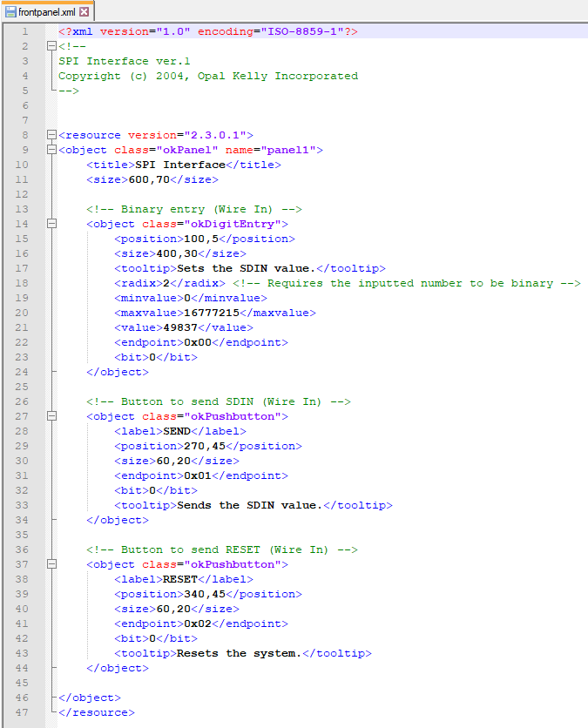Image resolution: width=588 pixels, height=728 pixels.
Task: Click the value '49837'
Action: (180, 327)
